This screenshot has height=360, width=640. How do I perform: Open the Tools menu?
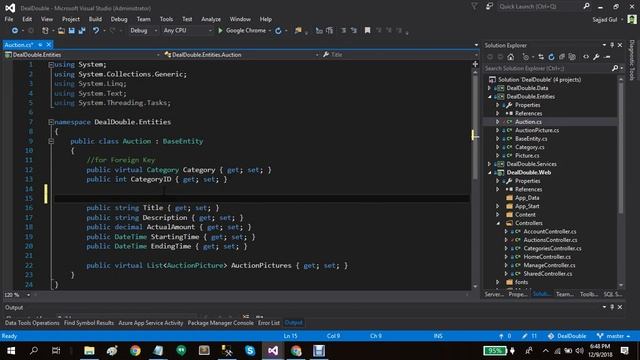(166, 19)
